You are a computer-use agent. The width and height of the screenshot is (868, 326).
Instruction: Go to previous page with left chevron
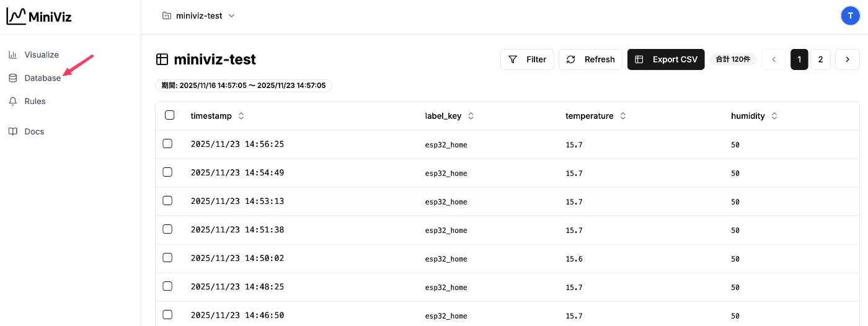[774, 59]
